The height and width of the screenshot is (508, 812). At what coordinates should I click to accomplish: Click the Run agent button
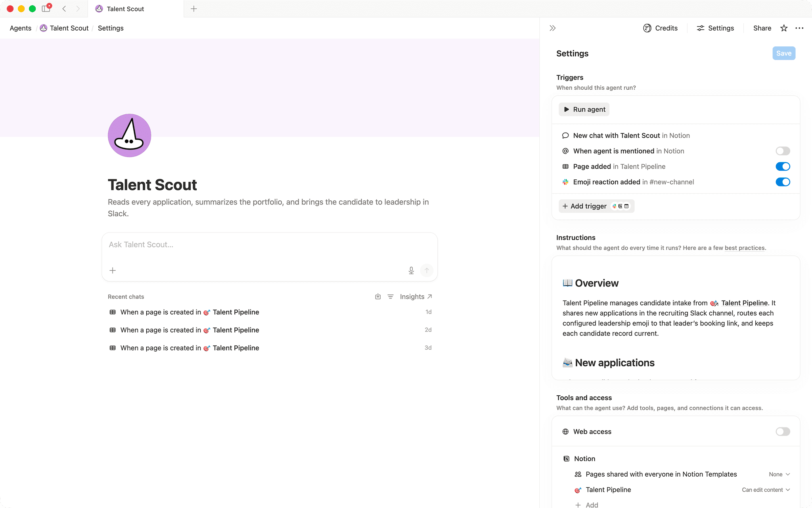pos(584,109)
